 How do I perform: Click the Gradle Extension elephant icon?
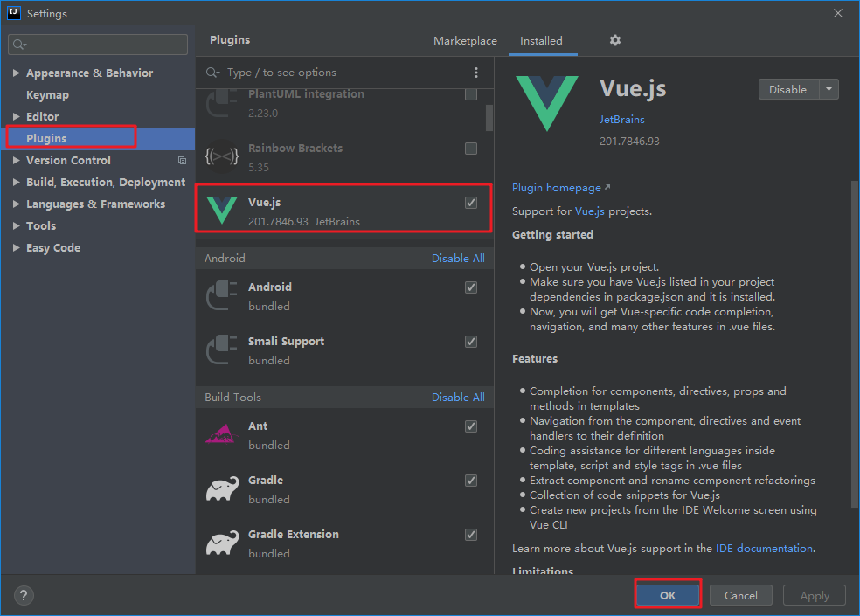tap(222, 543)
